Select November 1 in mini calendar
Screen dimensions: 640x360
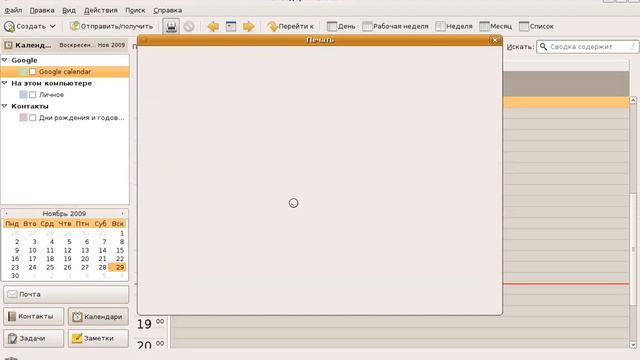pyautogui.click(x=122, y=233)
